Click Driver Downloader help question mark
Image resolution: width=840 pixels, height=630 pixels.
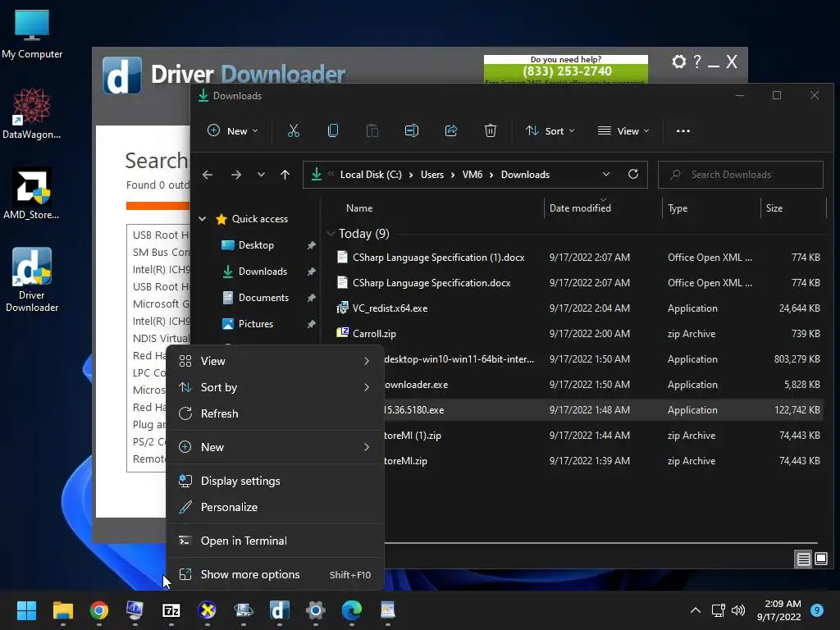click(697, 62)
